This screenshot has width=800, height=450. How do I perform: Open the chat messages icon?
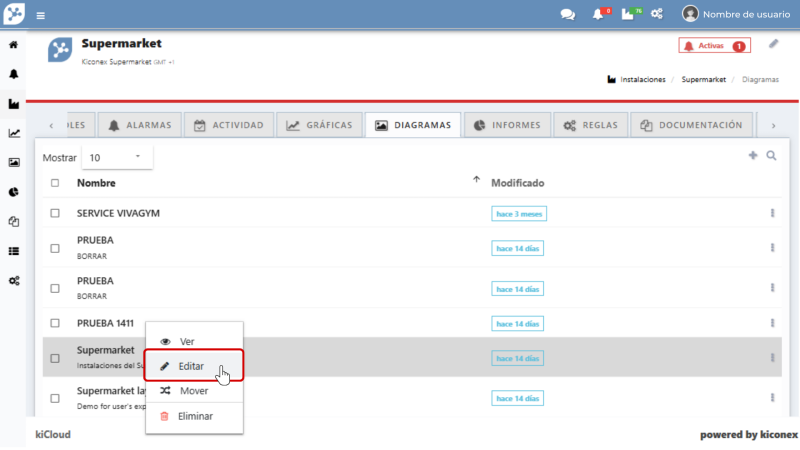point(567,14)
